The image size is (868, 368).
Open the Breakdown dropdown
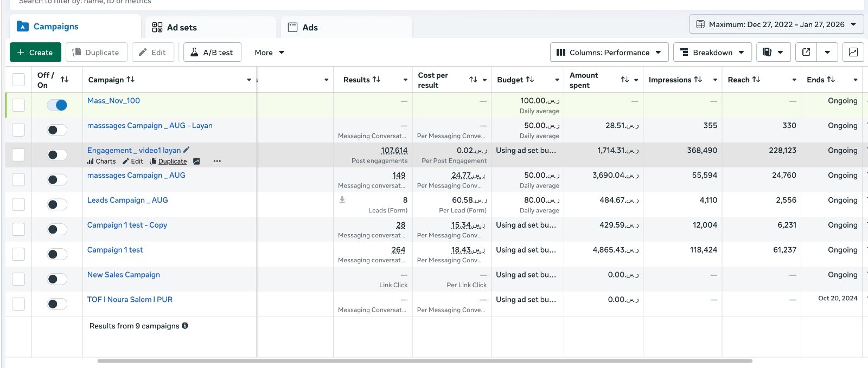click(712, 53)
